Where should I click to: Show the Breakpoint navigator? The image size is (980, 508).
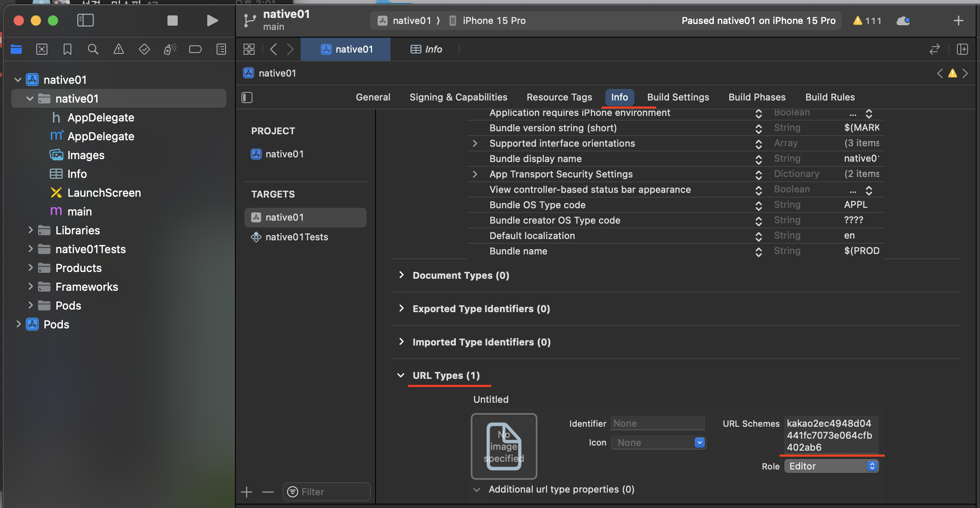195,50
